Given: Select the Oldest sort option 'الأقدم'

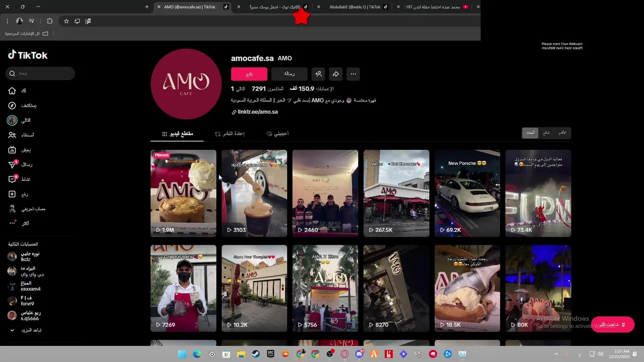Looking at the screenshot, I should point(562,133).
